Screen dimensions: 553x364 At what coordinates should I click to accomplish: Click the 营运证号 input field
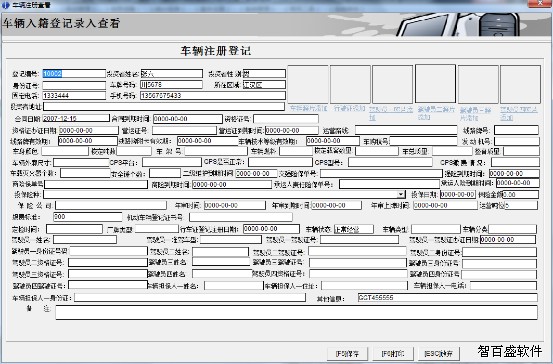tap(184, 130)
